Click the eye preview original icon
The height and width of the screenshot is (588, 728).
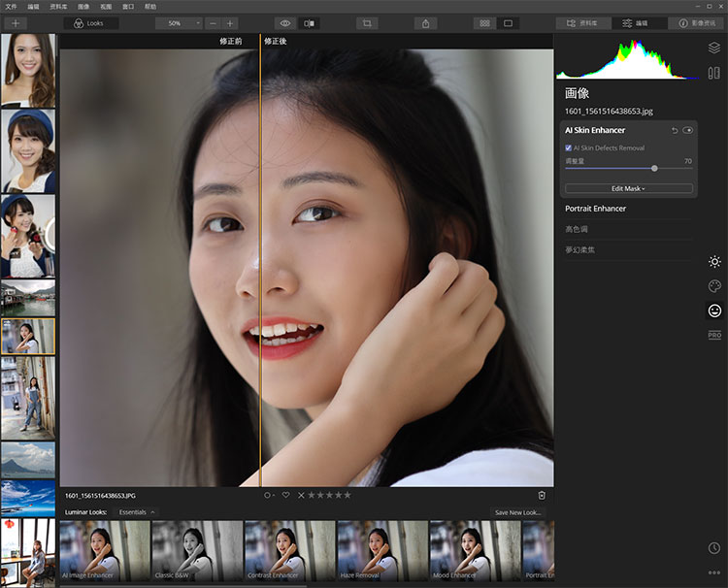pyautogui.click(x=285, y=23)
